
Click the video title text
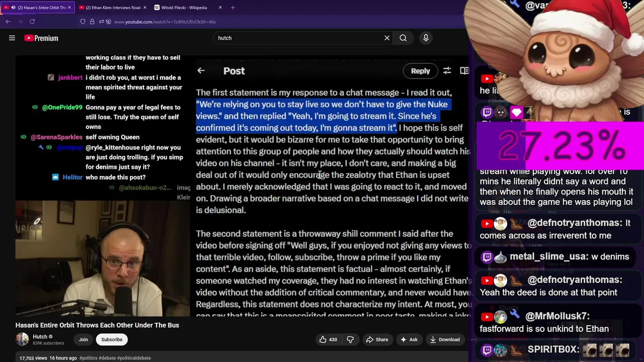coord(97,325)
